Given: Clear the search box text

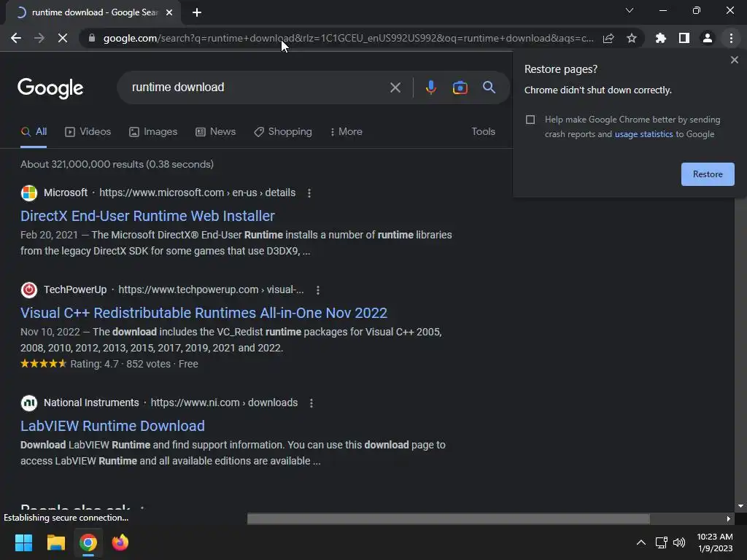Looking at the screenshot, I should coord(395,87).
